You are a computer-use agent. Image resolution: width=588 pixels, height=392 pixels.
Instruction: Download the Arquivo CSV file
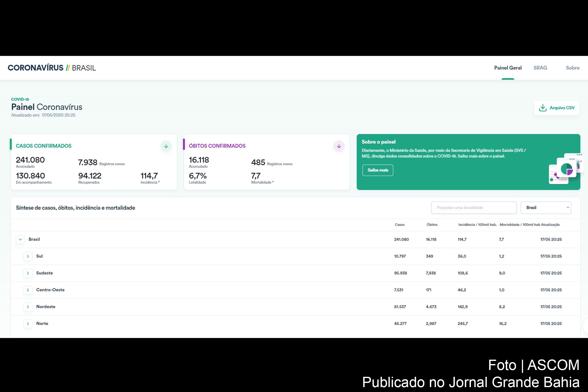click(x=557, y=108)
